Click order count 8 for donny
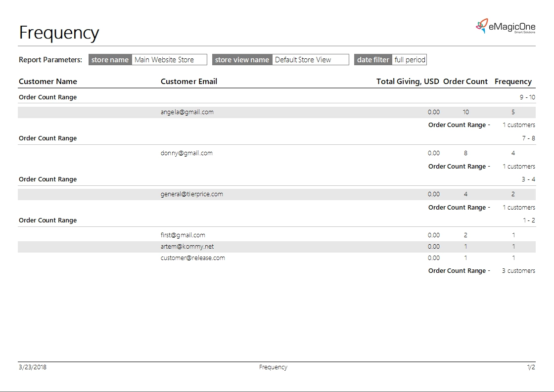The image size is (554, 392). coord(465,153)
